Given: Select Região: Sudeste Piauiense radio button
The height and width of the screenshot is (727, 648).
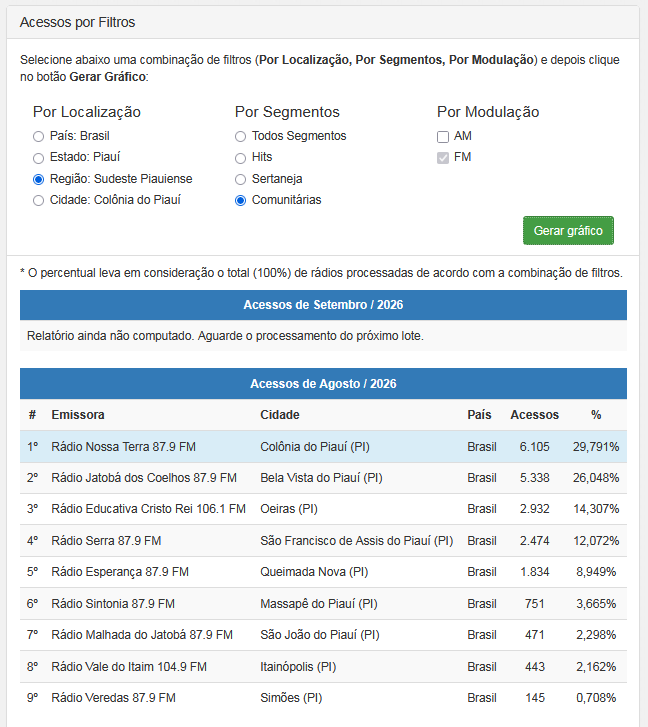Looking at the screenshot, I should click(38, 179).
